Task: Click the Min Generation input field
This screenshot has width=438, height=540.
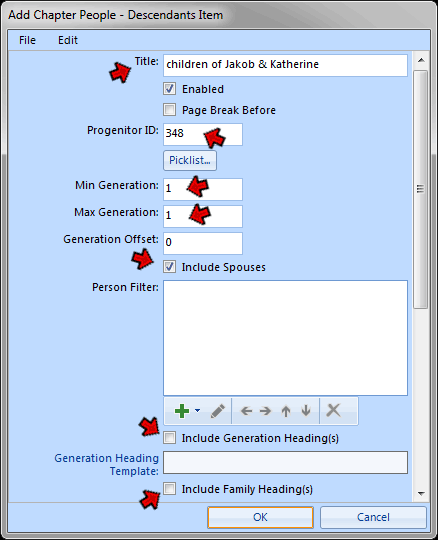Action: coord(203,189)
